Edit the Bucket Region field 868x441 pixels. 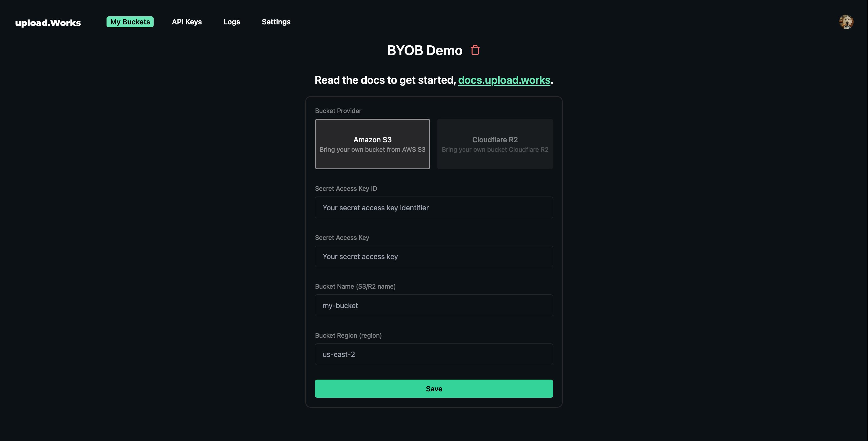tap(434, 354)
